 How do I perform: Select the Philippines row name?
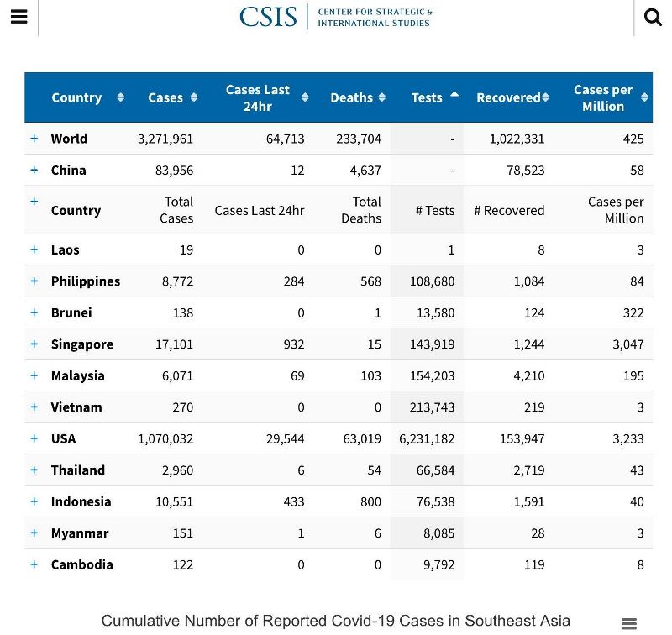86,281
